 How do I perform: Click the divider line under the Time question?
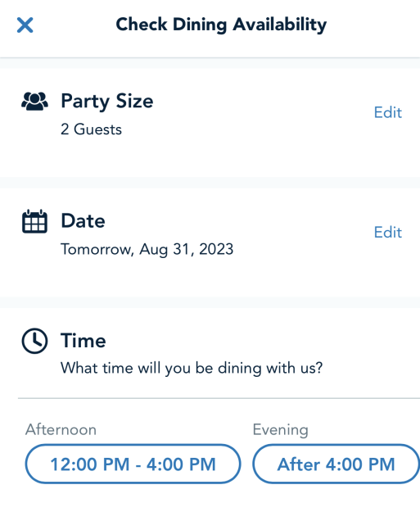(x=219, y=398)
